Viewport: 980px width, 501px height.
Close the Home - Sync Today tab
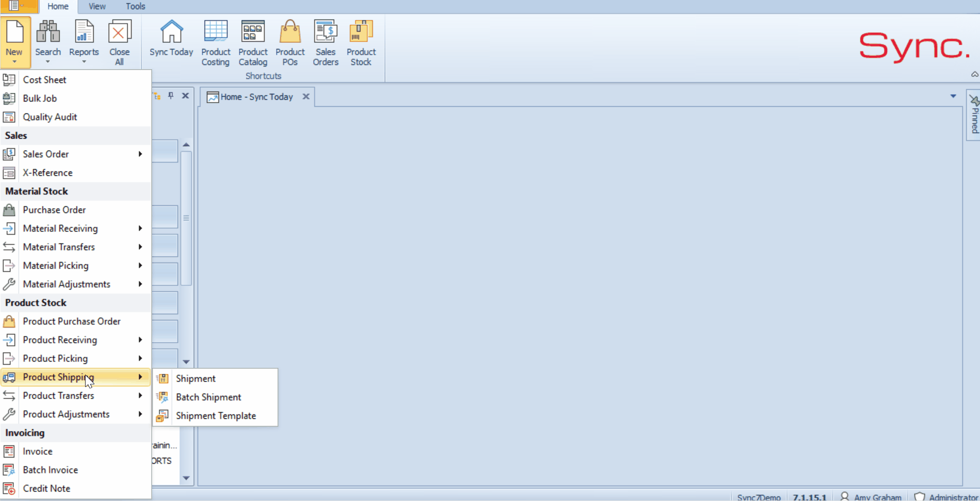coord(306,96)
